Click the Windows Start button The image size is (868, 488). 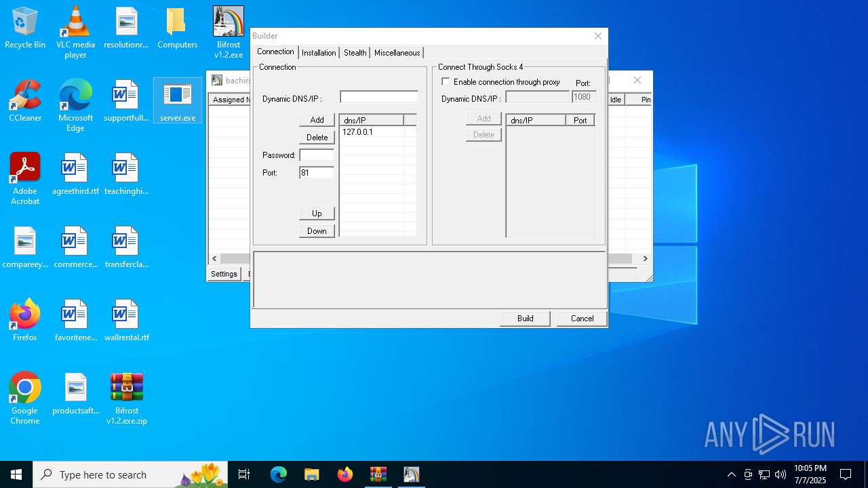(16, 474)
